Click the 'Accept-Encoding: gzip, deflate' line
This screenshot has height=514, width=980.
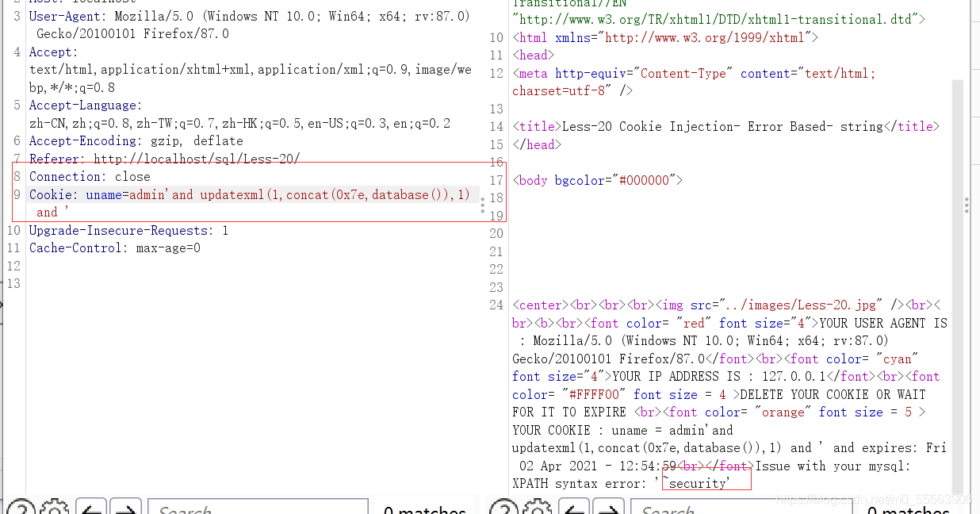(136, 141)
